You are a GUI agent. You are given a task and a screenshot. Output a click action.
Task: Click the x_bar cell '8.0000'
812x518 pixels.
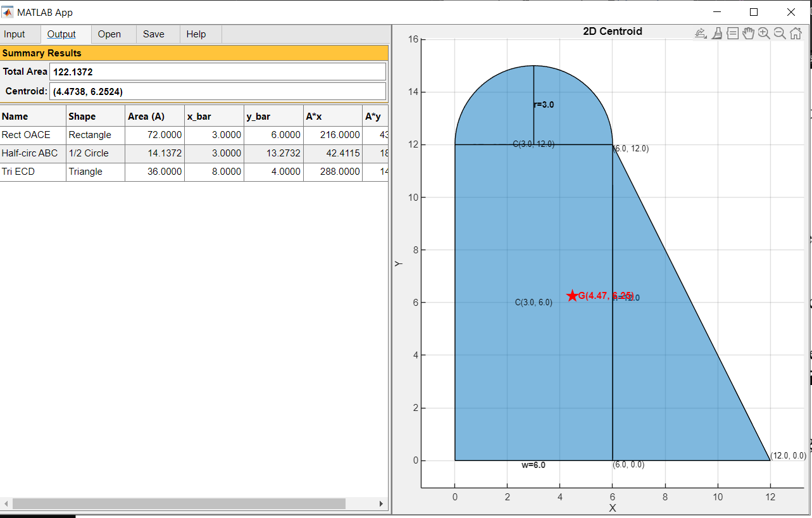tap(215, 172)
